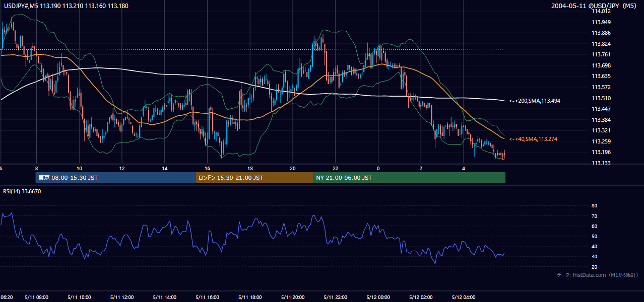Click the 5/11 18:00 time axis label
This screenshot has height=302, width=644.
(x=250, y=297)
